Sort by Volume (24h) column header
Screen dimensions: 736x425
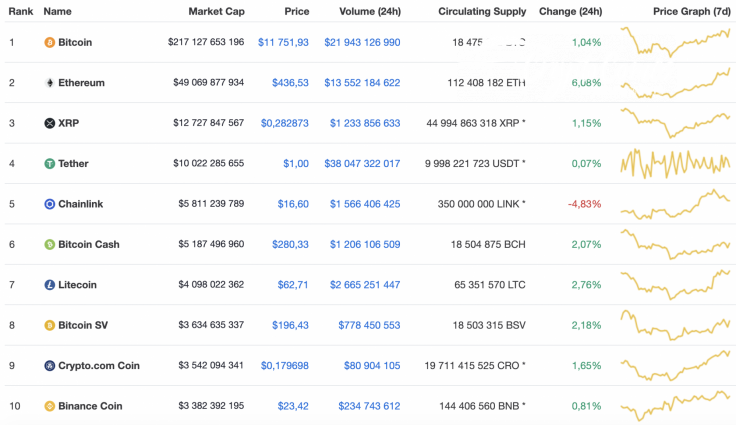click(370, 11)
